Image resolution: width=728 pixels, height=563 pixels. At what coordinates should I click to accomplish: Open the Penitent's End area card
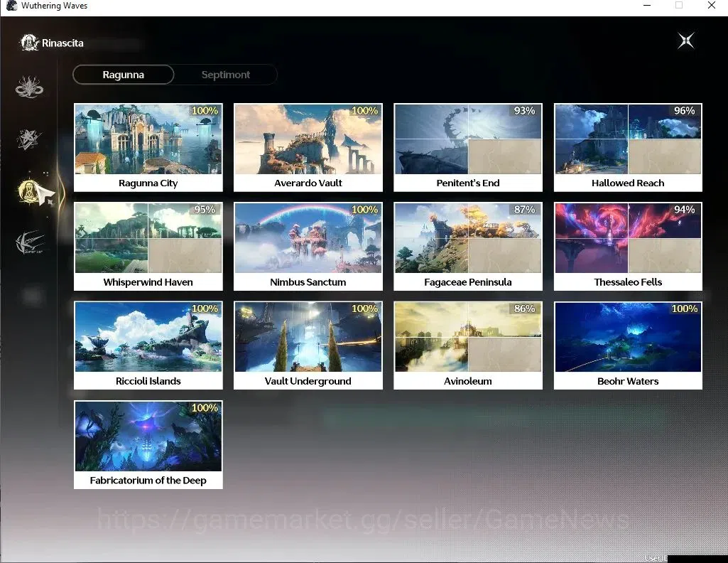(468, 147)
